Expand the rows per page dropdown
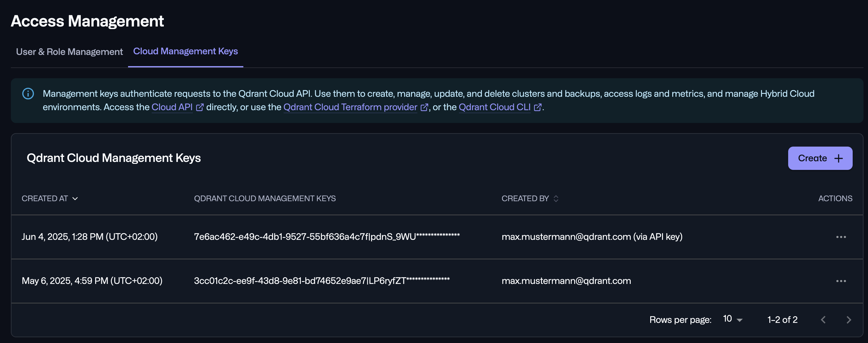This screenshot has height=343, width=868. (x=733, y=319)
